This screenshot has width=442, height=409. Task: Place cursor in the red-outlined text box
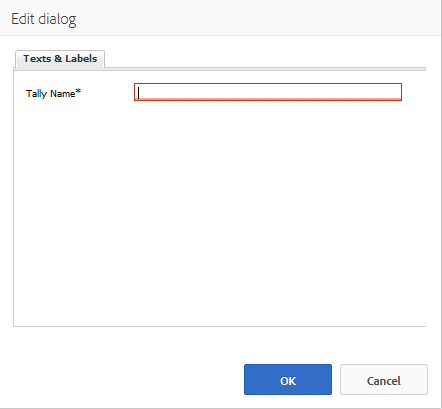[x=268, y=92]
